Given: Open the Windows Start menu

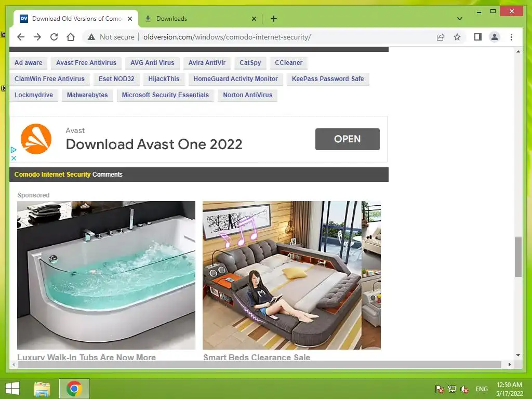Looking at the screenshot, I should (12, 389).
